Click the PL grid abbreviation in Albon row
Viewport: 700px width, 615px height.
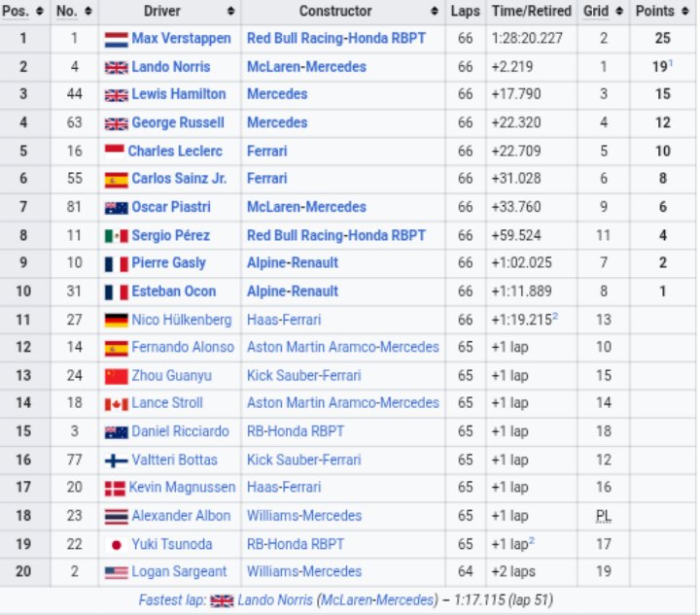604,516
